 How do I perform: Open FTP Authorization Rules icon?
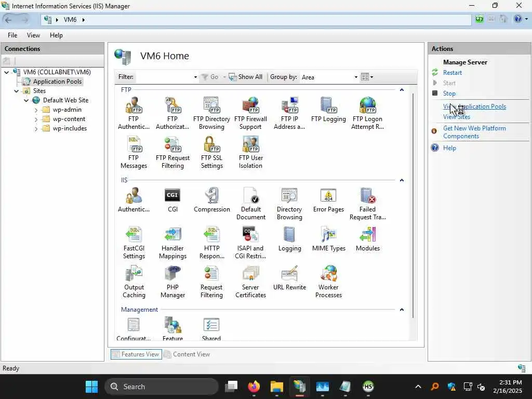pyautogui.click(x=172, y=113)
